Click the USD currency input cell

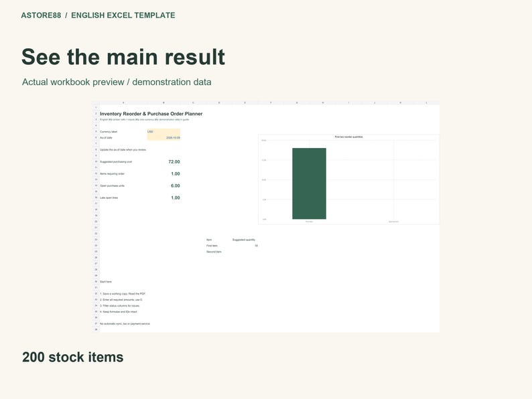point(163,131)
